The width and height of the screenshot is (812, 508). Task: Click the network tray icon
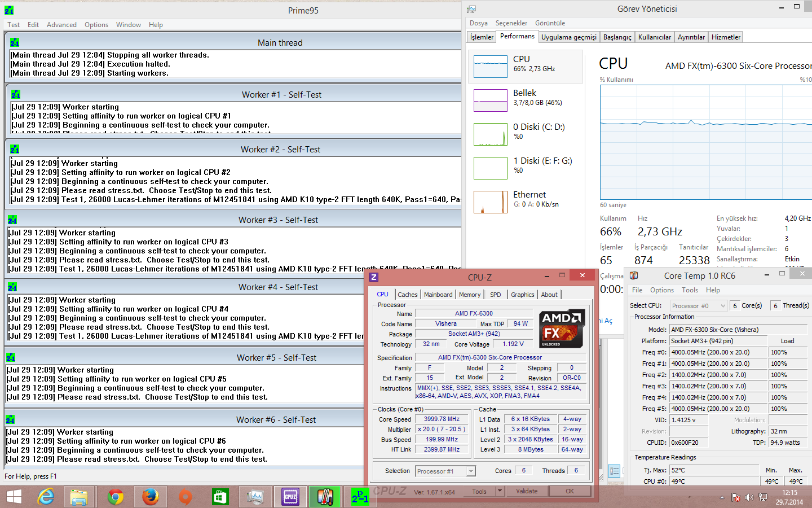coord(763,497)
